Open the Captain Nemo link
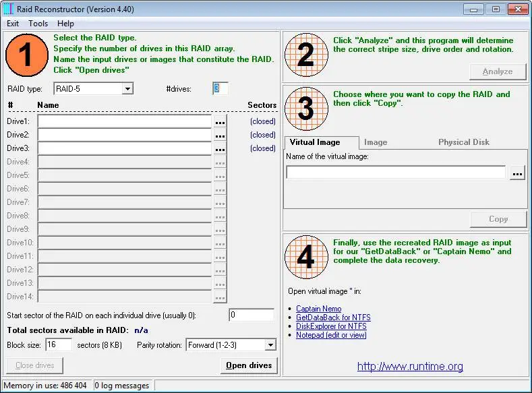Viewport: 532px width, 393px height. 318,309
